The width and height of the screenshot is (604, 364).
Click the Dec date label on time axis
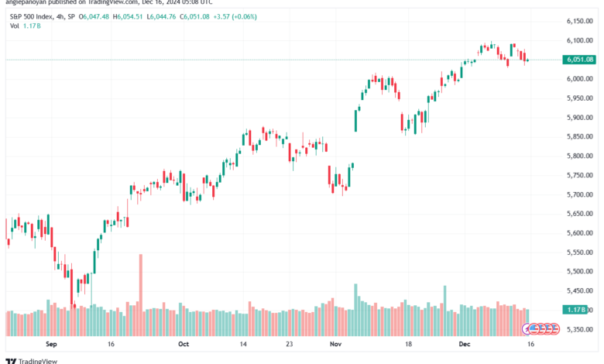point(465,344)
